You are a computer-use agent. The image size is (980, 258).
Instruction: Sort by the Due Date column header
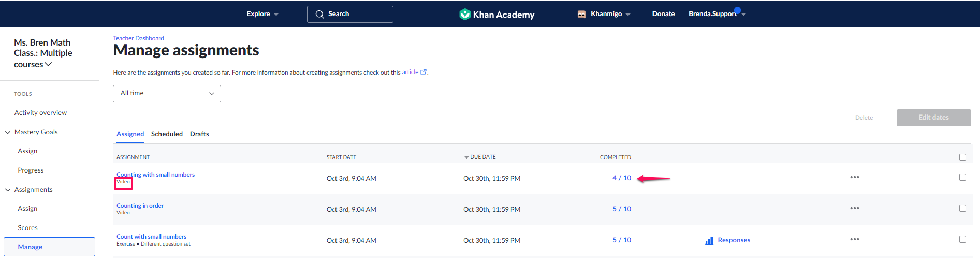point(482,156)
